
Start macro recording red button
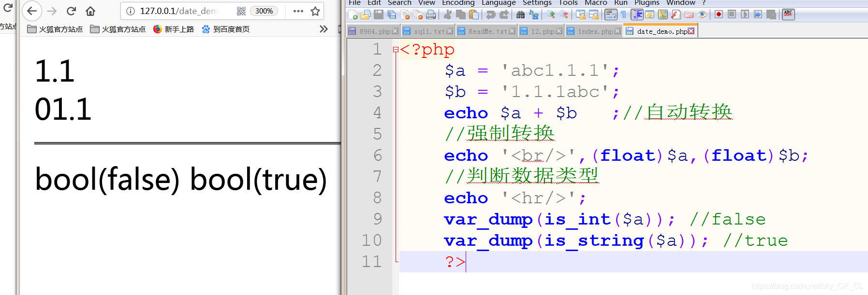[x=719, y=14]
